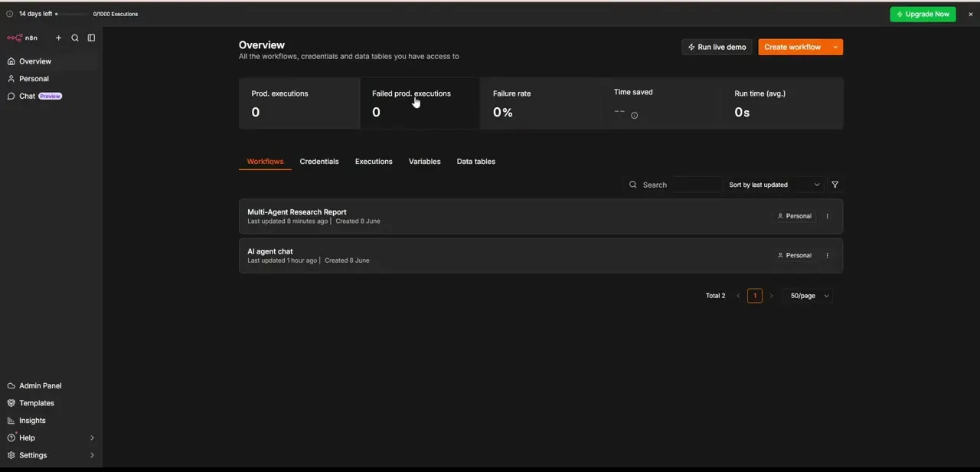Click the Run live demo button
Image resolution: width=980 pixels, height=472 pixels.
click(x=717, y=47)
